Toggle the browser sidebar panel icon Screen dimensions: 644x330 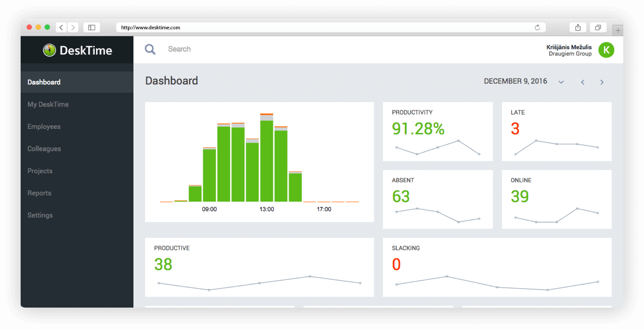[92, 28]
